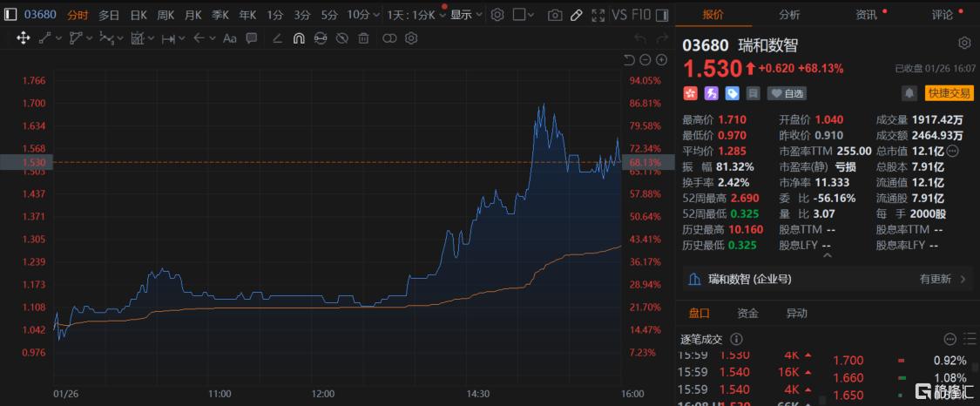
Task: Toggle the left sidebar panel icon
Action: [10, 15]
